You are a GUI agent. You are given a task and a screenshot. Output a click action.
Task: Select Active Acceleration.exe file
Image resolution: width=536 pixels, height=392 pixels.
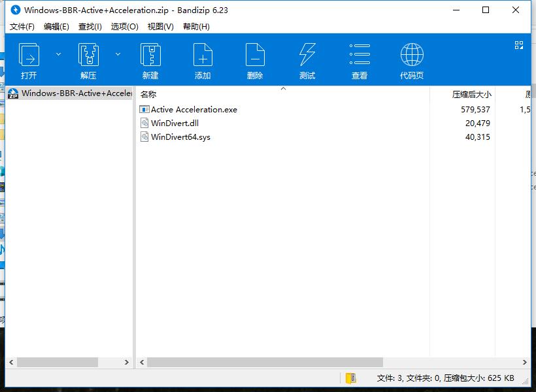click(x=194, y=109)
